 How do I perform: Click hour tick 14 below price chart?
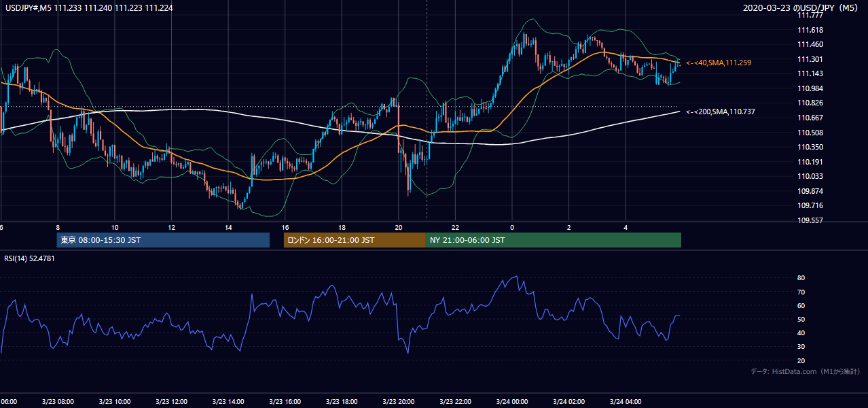coord(228,228)
